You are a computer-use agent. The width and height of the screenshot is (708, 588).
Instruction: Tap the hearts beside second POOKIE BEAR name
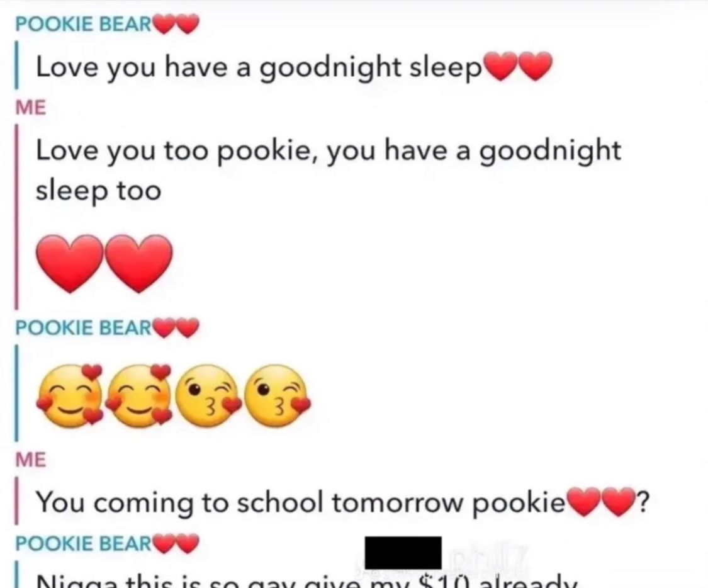pyautogui.click(x=177, y=328)
